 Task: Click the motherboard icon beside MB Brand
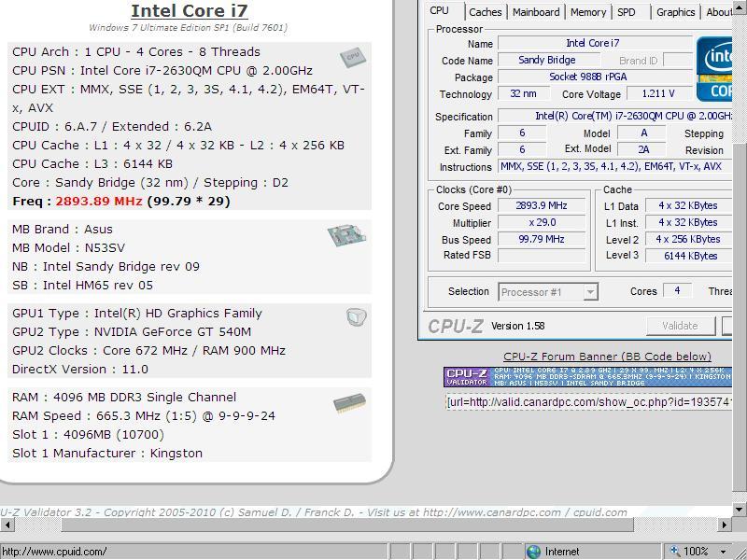(x=346, y=235)
